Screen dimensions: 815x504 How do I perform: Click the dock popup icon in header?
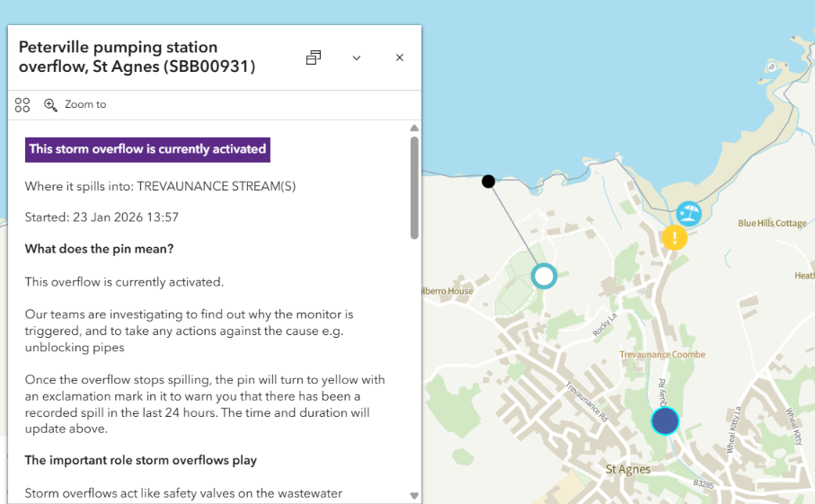[313, 57]
